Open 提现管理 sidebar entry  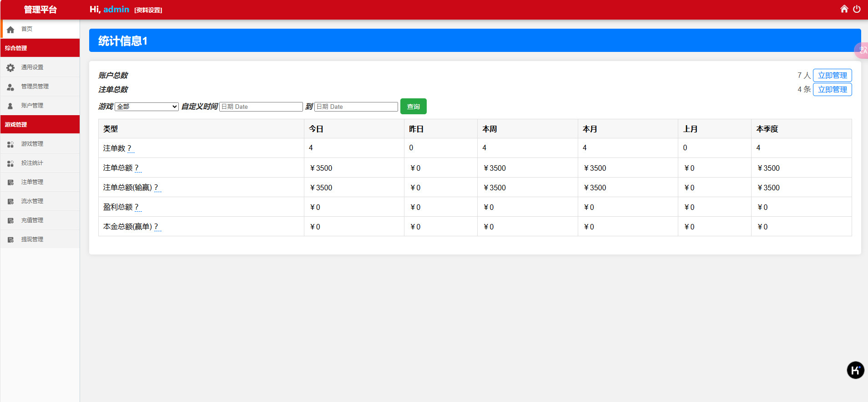32,239
